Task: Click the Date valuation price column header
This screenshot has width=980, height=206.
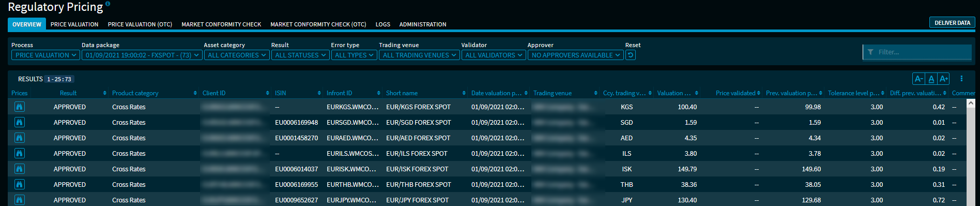Action: [496, 93]
